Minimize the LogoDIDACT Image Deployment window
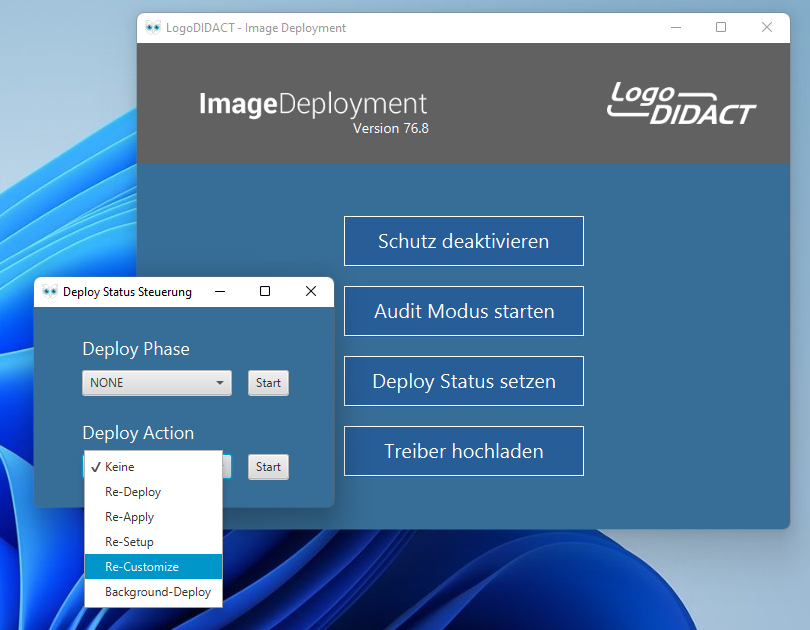Screen dimensions: 810x630 (676, 27)
